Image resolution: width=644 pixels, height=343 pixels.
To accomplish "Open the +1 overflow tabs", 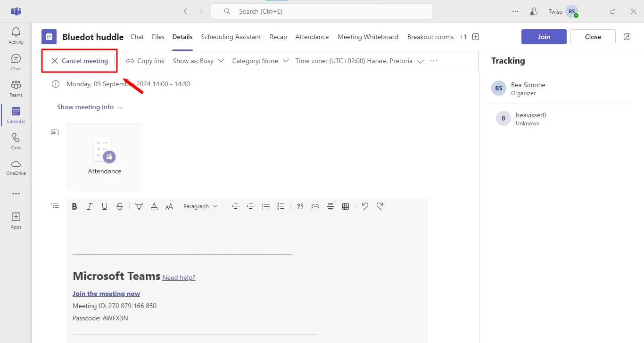I will pyautogui.click(x=463, y=37).
